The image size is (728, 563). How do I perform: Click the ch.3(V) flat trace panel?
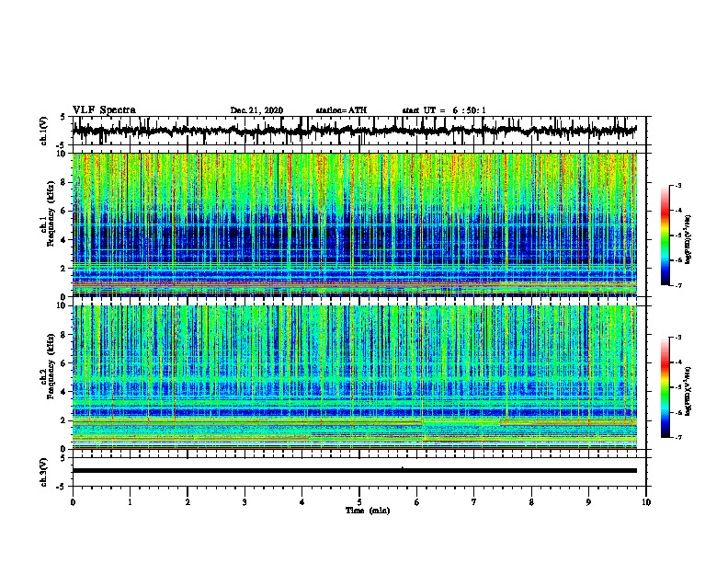point(359,472)
